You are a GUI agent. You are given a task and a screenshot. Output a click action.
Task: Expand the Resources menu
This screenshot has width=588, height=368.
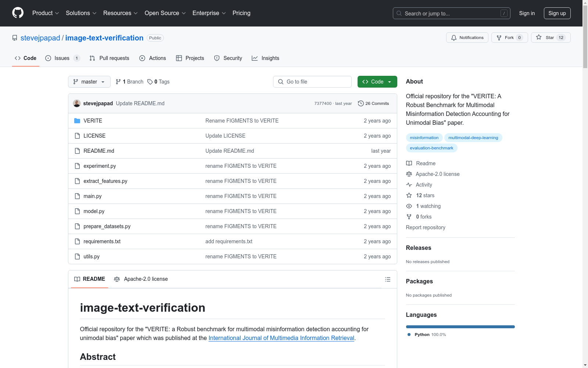point(121,13)
